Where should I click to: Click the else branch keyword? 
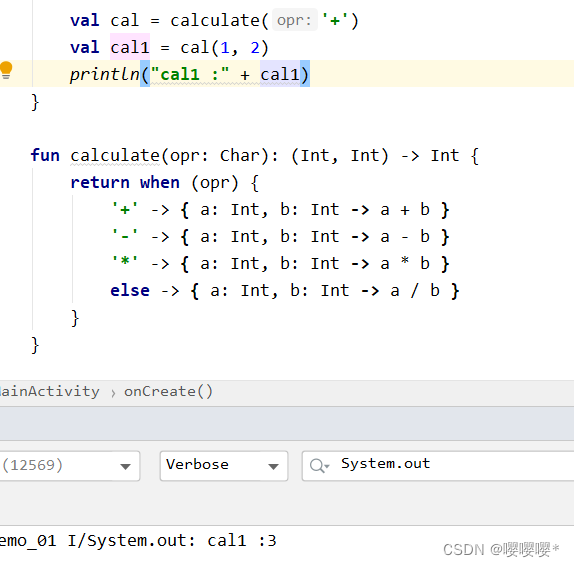click(130, 291)
